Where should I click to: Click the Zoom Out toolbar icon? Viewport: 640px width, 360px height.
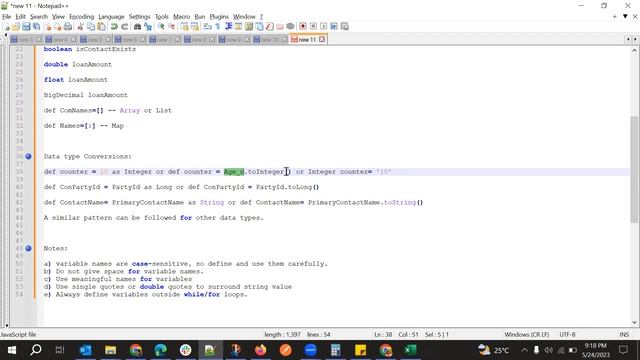pyautogui.click(x=171, y=27)
